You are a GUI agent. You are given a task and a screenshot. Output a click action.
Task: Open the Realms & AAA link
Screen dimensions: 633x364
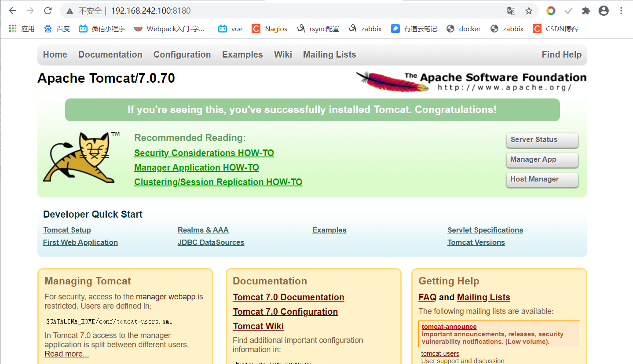[203, 230]
